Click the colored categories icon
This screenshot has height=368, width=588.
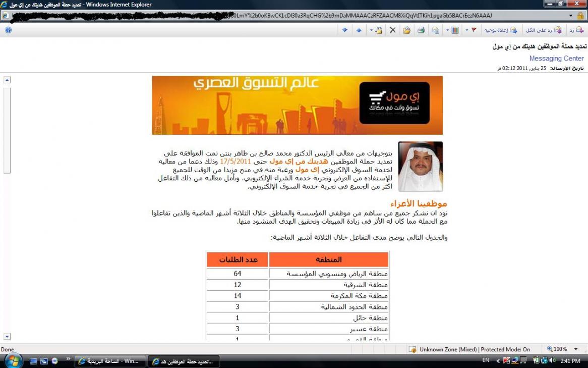[x=455, y=30]
